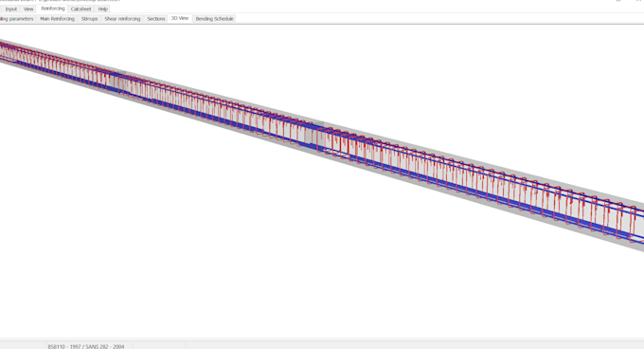Switch to the detailing parameters sub-tab
The height and width of the screenshot is (349, 644).
point(17,19)
